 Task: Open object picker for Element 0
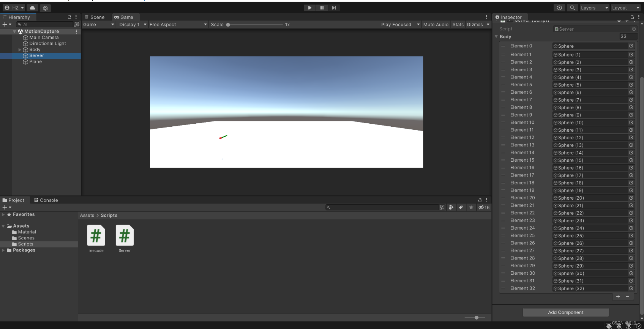pos(631,46)
